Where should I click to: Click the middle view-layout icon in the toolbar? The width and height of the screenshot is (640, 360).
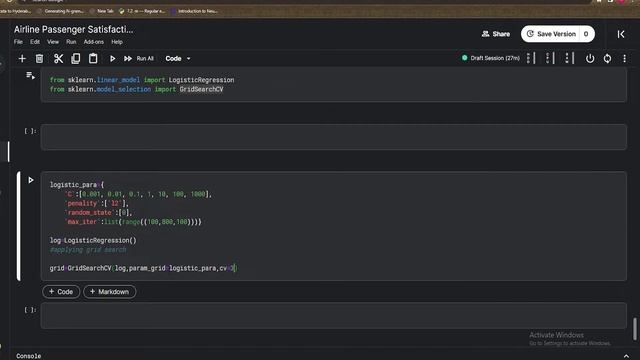pos(550,58)
